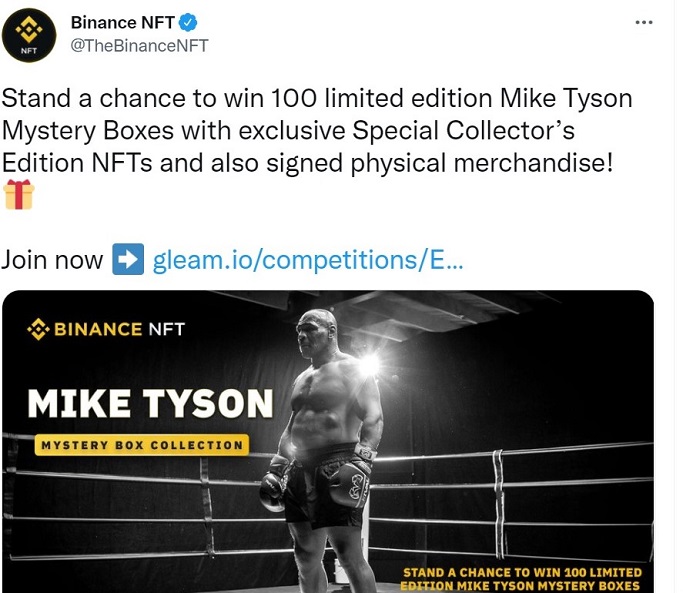The width and height of the screenshot is (683, 593).
Task: Click the Binance NFT display name
Action: tap(122, 23)
